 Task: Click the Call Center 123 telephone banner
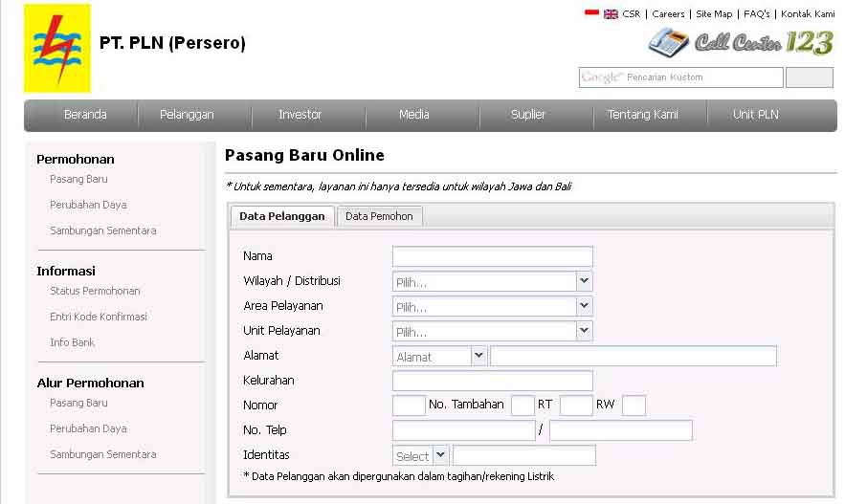741,42
